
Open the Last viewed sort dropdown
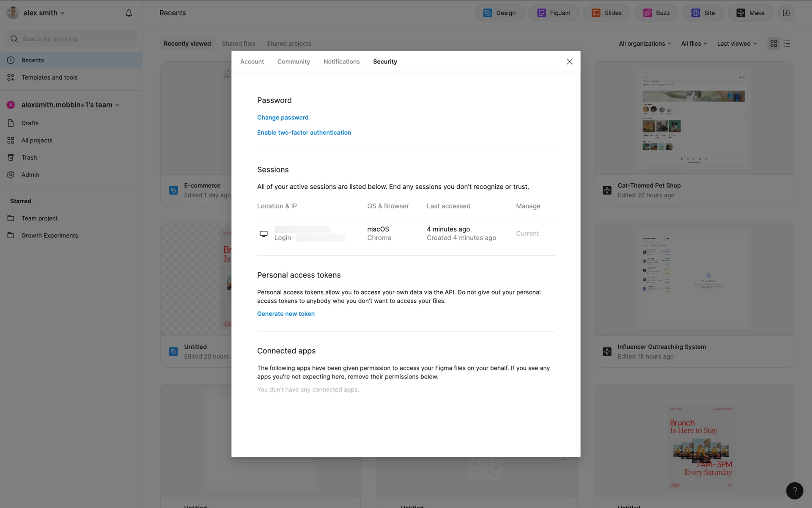737,44
